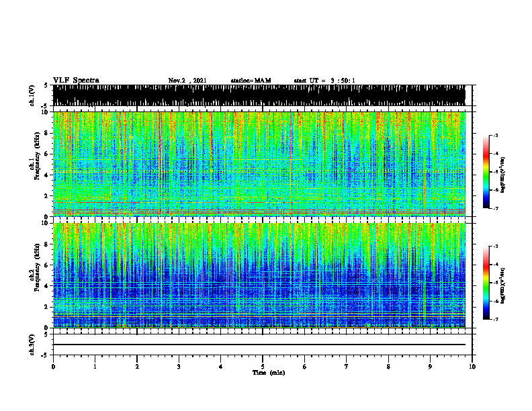Click the "4" minute tick label on time axis
Screen dimensions: 532x411
[220, 367]
